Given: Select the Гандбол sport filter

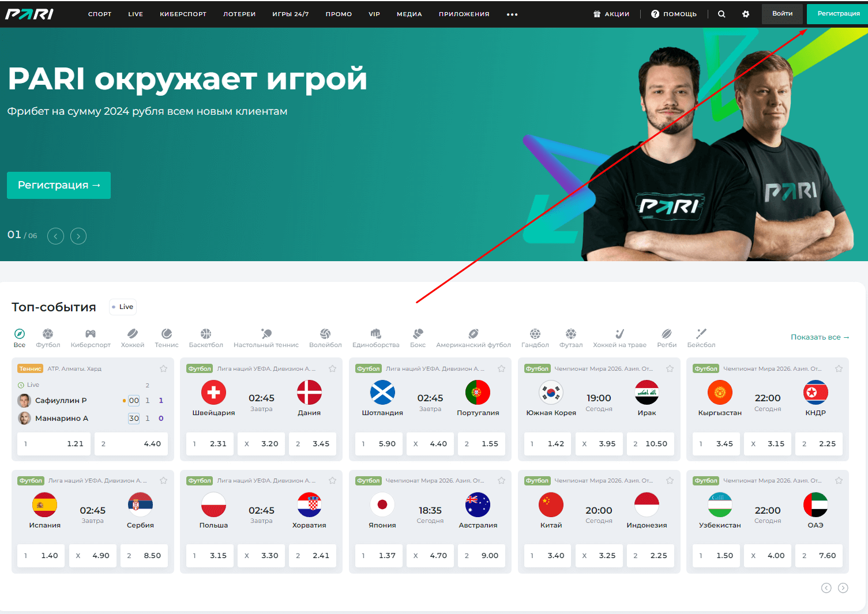Looking at the screenshot, I should (535, 338).
